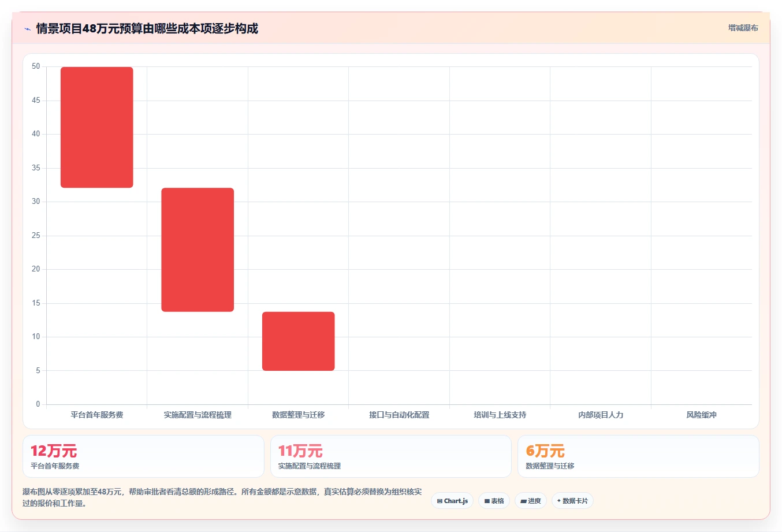This screenshot has width=782, height=532.
Task: Click the x-axis label 接口与自动化配置
Action: click(399, 415)
